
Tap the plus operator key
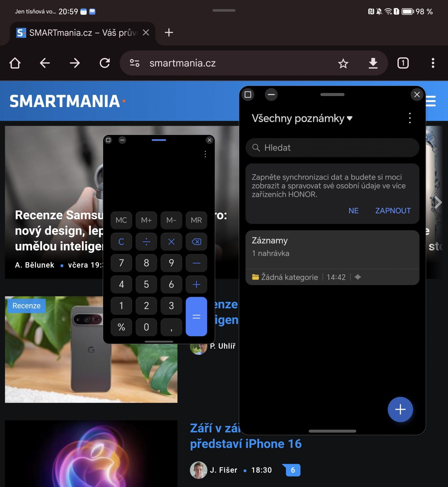[x=196, y=284]
